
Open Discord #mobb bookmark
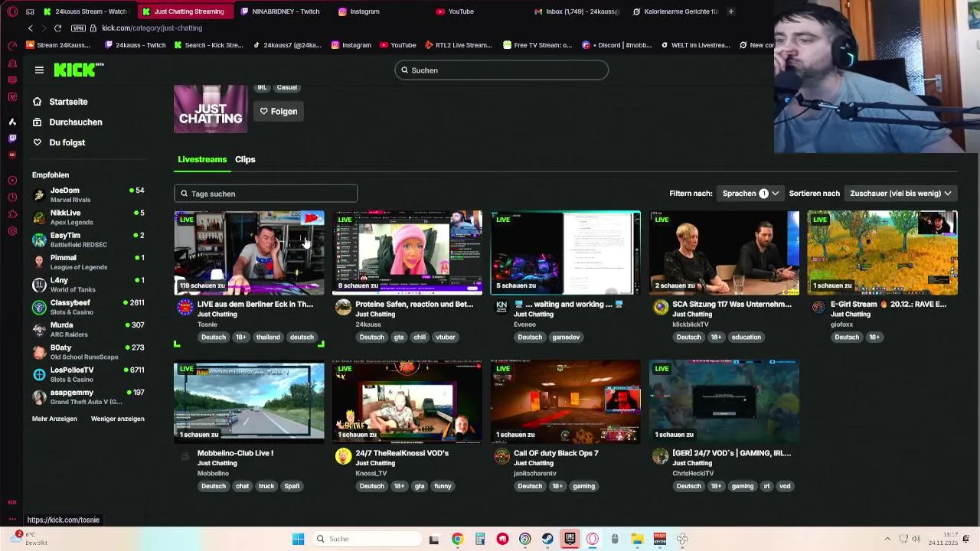(616, 45)
